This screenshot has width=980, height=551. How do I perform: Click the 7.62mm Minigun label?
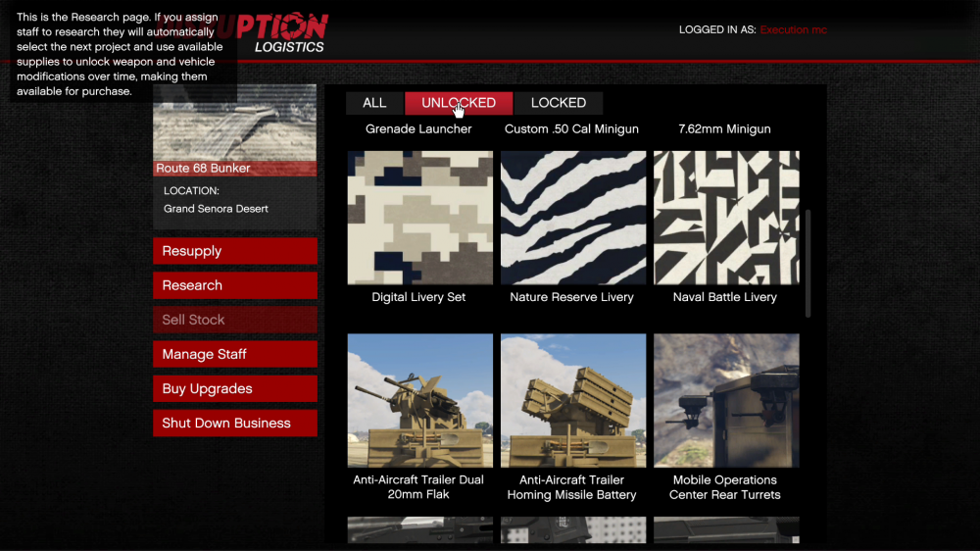(725, 128)
